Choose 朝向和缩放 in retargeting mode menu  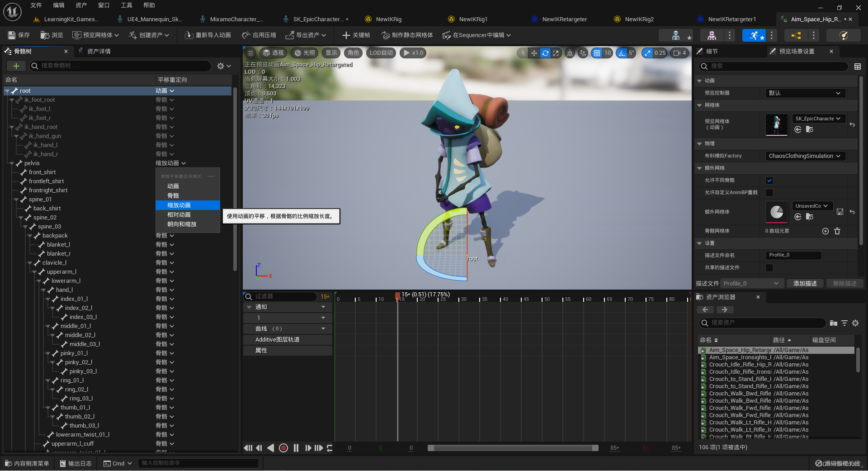pos(188,224)
